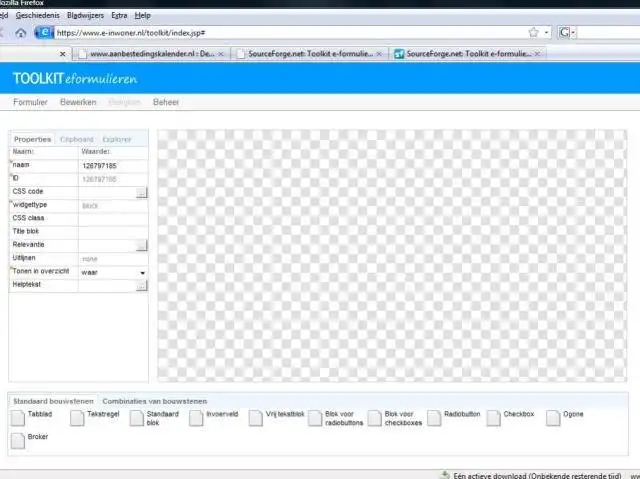Bookmark page with the star icon
The image size is (640, 479).
tap(533, 32)
